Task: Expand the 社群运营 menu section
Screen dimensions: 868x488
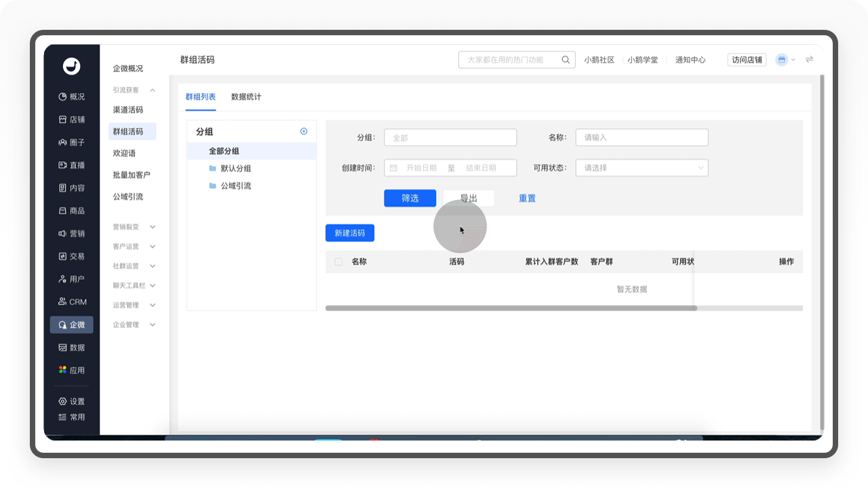Action: (x=134, y=266)
